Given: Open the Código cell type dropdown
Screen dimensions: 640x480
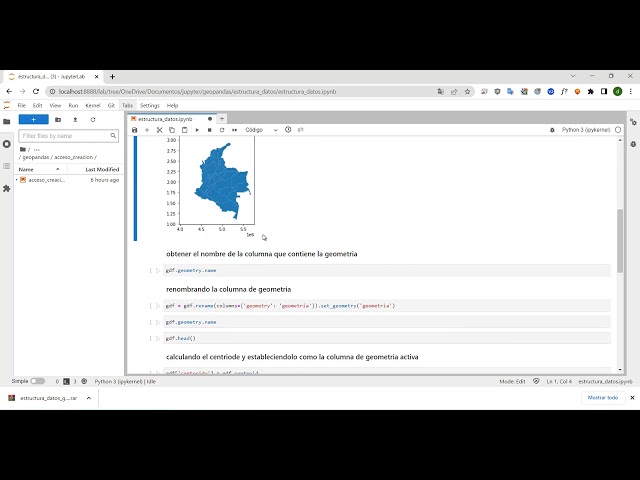Looking at the screenshot, I should click(x=261, y=130).
